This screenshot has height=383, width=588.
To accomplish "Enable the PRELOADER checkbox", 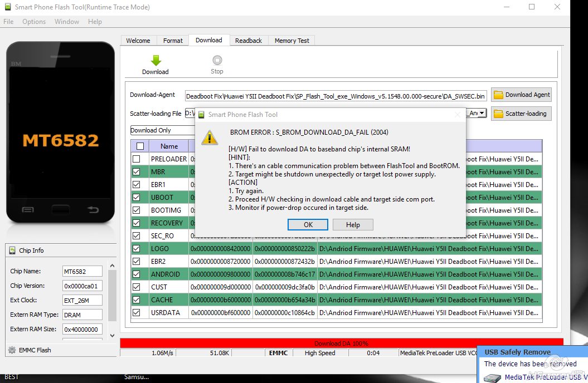I will pos(137,159).
